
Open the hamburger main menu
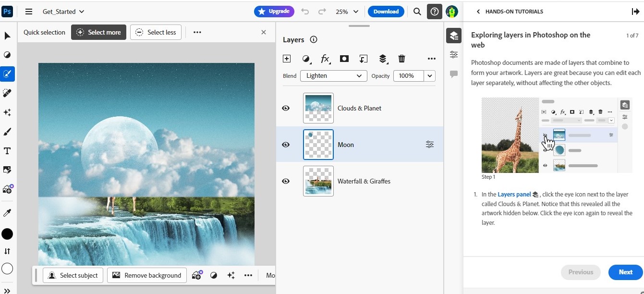coord(29,12)
